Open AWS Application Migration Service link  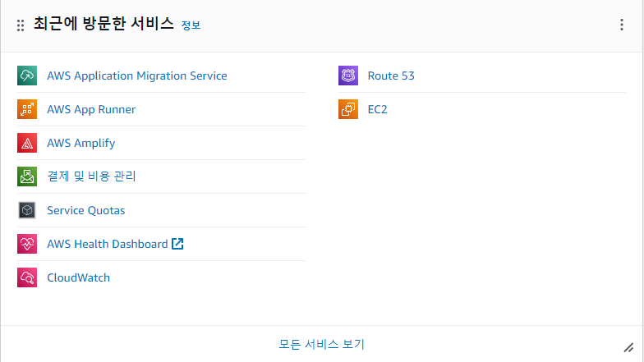coord(136,76)
